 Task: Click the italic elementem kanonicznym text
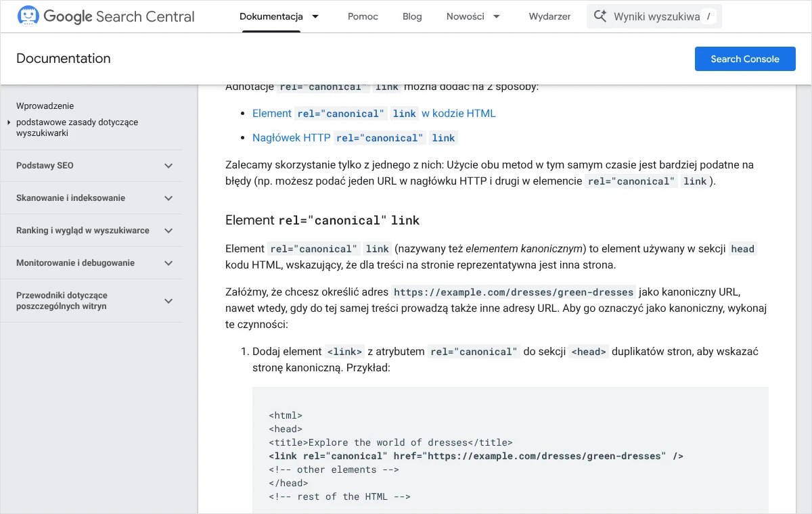point(525,249)
